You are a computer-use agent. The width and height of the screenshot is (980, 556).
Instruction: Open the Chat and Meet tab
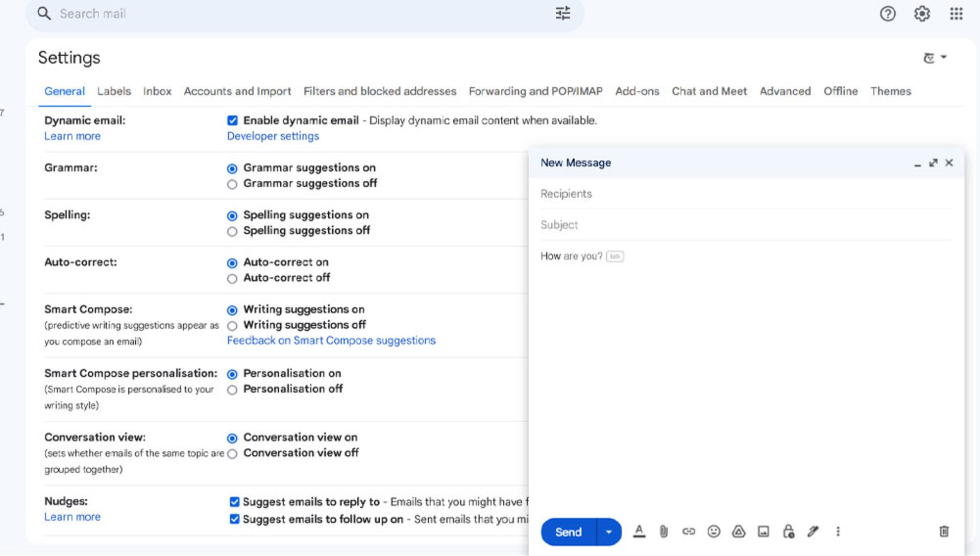709,91
